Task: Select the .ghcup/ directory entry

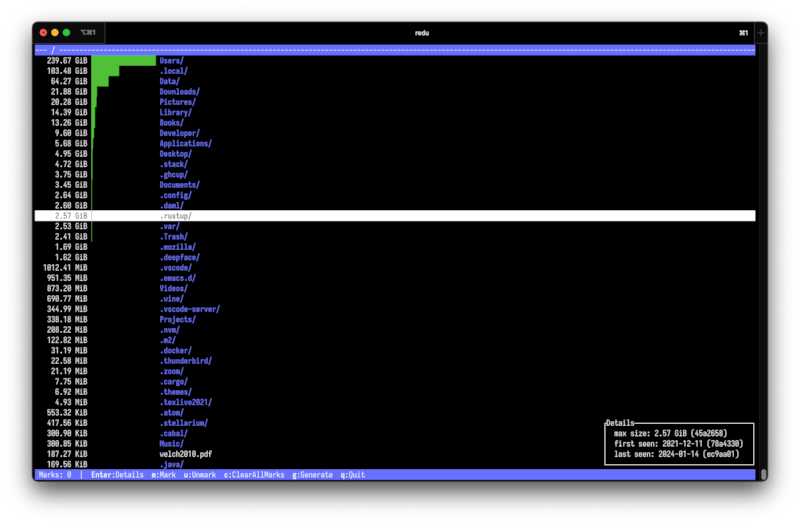Action: pos(173,174)
